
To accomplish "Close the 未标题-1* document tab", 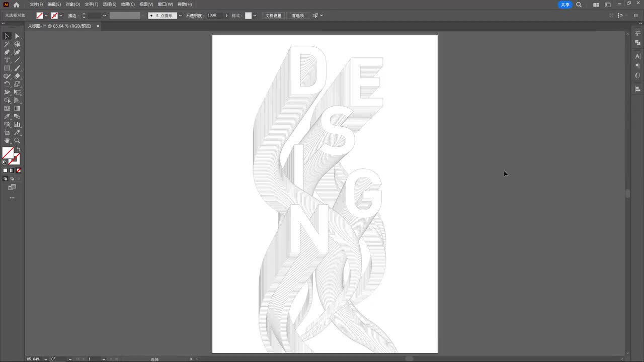I will [x=98, y=26].
